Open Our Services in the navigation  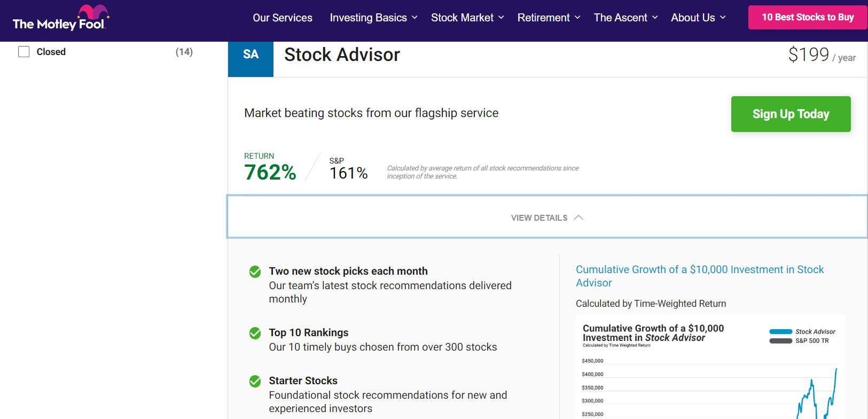click(283, 18)
